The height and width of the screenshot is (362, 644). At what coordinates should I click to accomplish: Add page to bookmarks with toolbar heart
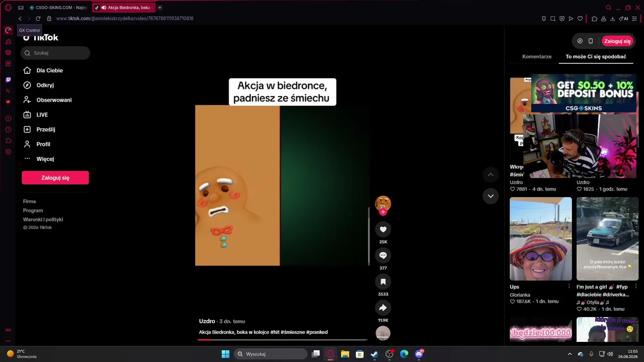tap(580, 19)
